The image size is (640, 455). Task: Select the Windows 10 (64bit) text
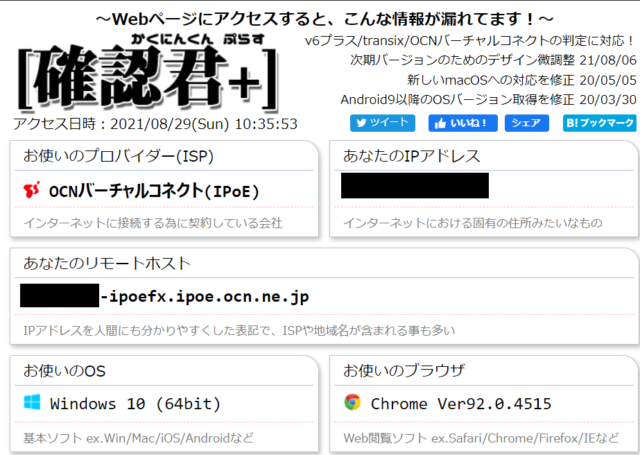click(135, 404)
